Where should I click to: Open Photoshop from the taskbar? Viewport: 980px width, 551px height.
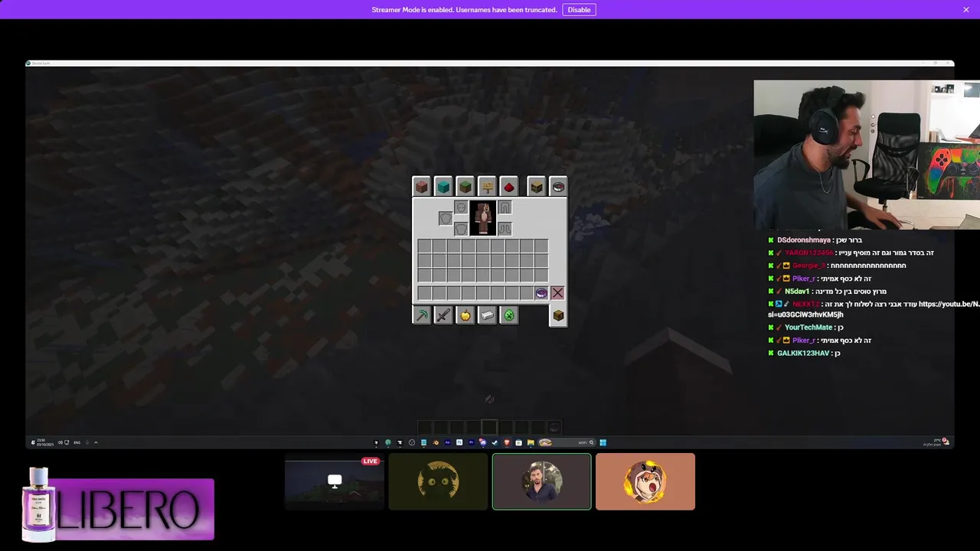459,442
